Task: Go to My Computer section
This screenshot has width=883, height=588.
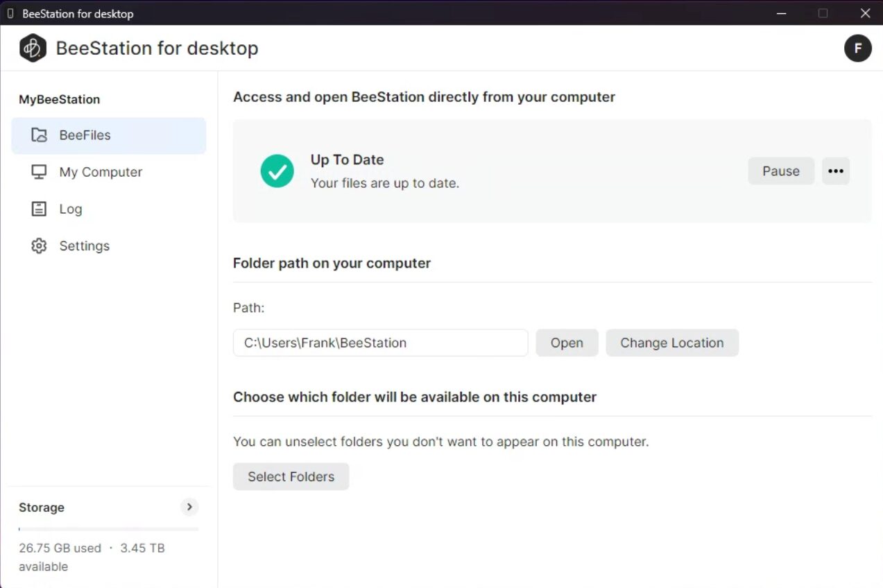Action: (x=109, y=172)
